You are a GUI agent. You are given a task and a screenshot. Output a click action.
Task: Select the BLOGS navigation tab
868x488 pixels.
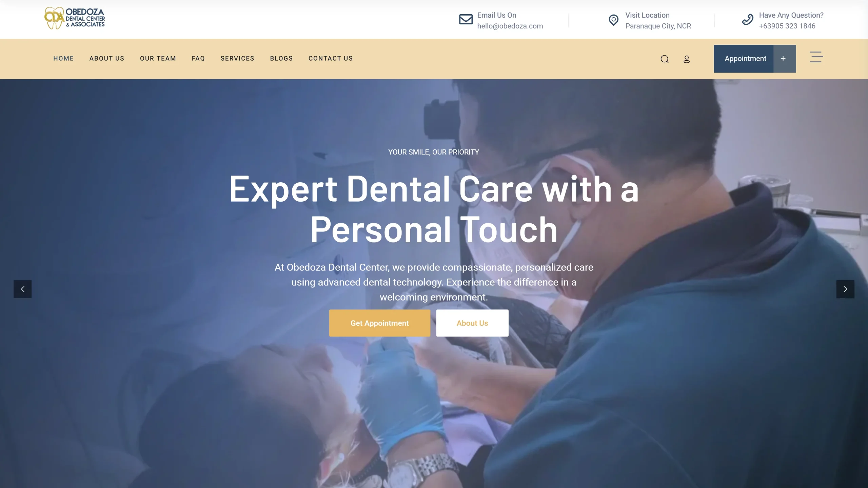pyautogui.click(x=281, y=58)
